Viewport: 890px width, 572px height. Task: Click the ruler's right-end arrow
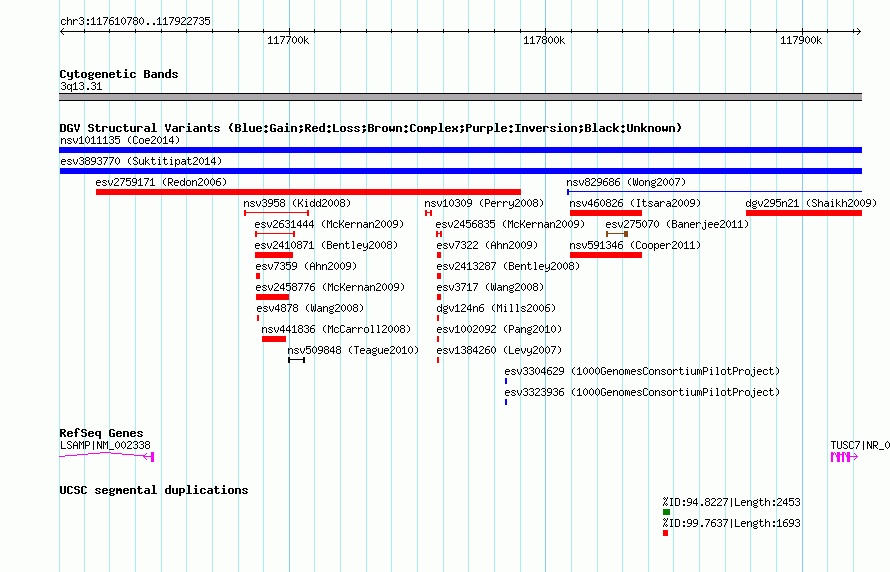pyautogui.click(x=858, y=31)
